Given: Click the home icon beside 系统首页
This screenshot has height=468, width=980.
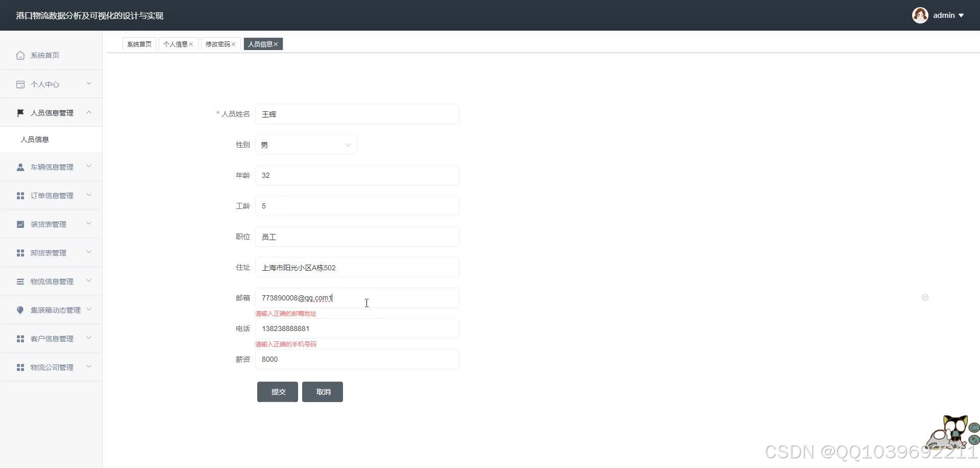Looking at the screenshot, I should pyautogui.click(x=20, y=55).
